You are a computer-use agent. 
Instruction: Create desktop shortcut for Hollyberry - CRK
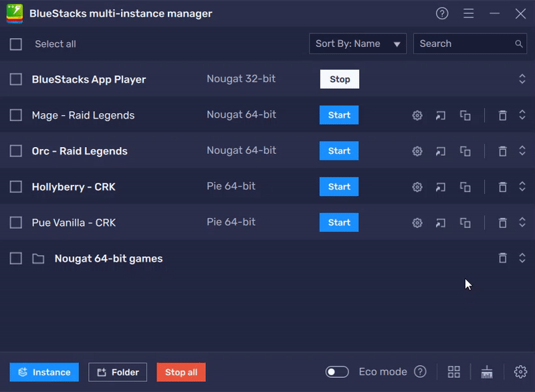(441, 187)
